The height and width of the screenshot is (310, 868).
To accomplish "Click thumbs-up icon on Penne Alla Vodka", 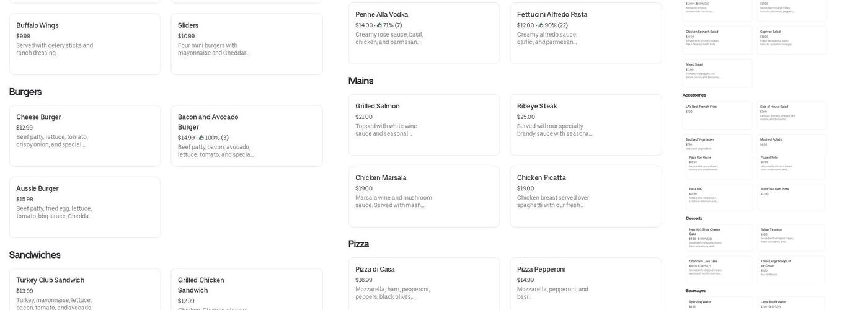I will 379,25.
